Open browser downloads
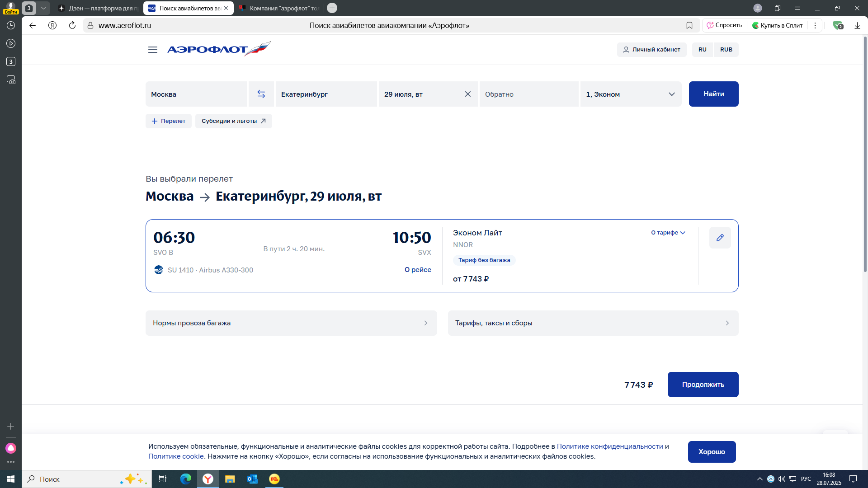Viewport: 868px width, 488px height. (x=857, y=25)
